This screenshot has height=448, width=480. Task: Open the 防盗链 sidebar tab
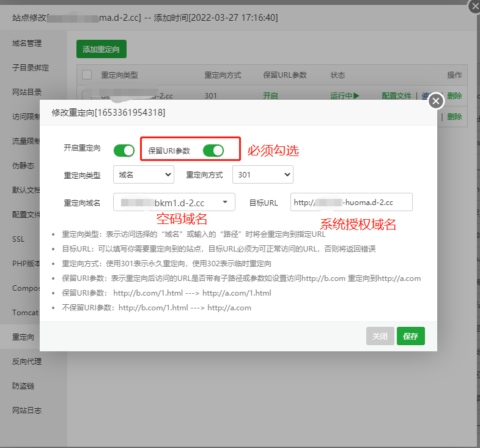(x=23, y=386)
